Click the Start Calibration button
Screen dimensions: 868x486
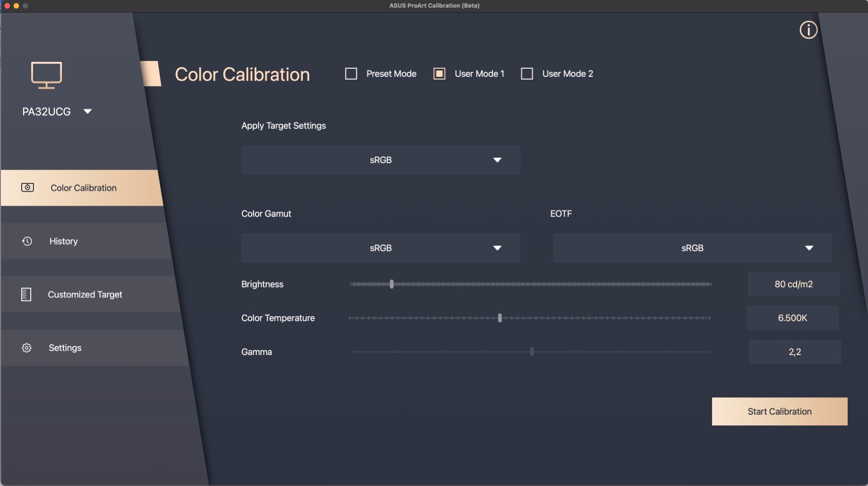(779, 411)
